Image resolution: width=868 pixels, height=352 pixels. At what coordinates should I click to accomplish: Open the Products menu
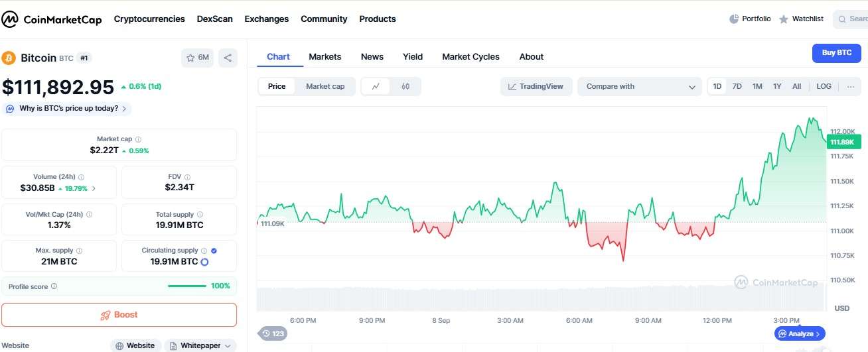378,19
